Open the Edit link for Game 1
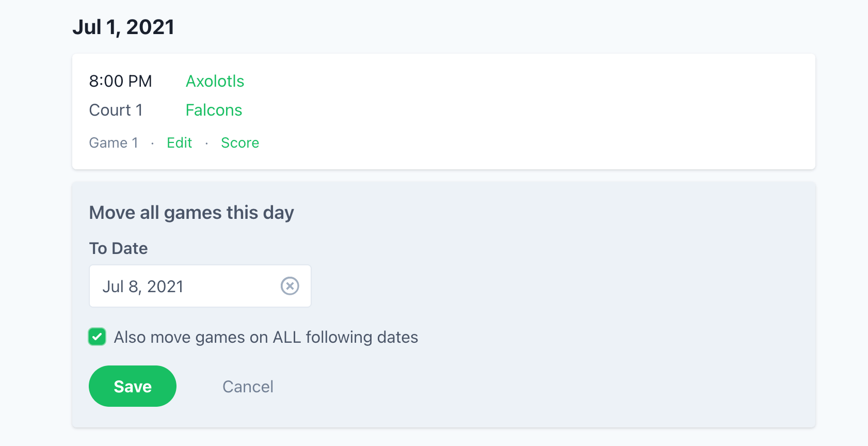The width and height of the screenshot is (868, 446). (179, 143)
